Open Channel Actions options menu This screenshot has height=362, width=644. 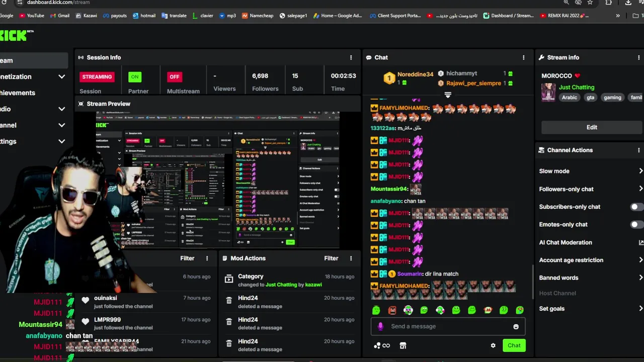pyautogui.click(x=639, y=150)
